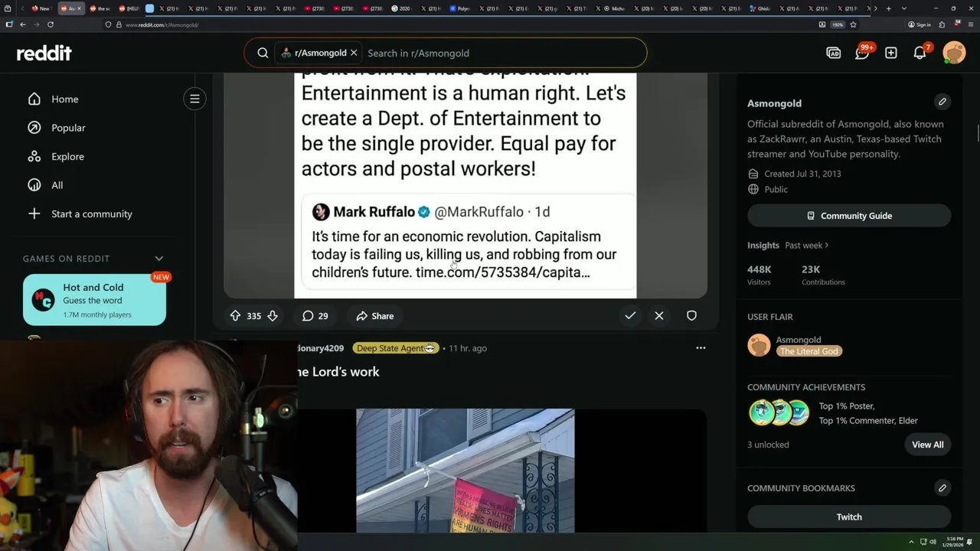The width and height of the screenshot is (980, 551).
Task: Collapse the Games on Reddit section
Action: tap(159, 259)
